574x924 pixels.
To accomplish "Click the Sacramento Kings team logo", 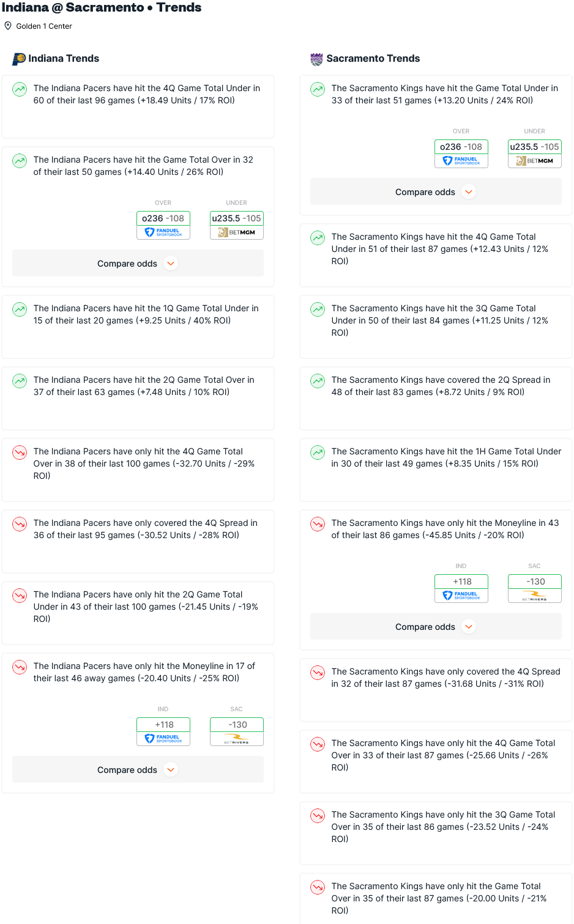I will pos(316,59).
